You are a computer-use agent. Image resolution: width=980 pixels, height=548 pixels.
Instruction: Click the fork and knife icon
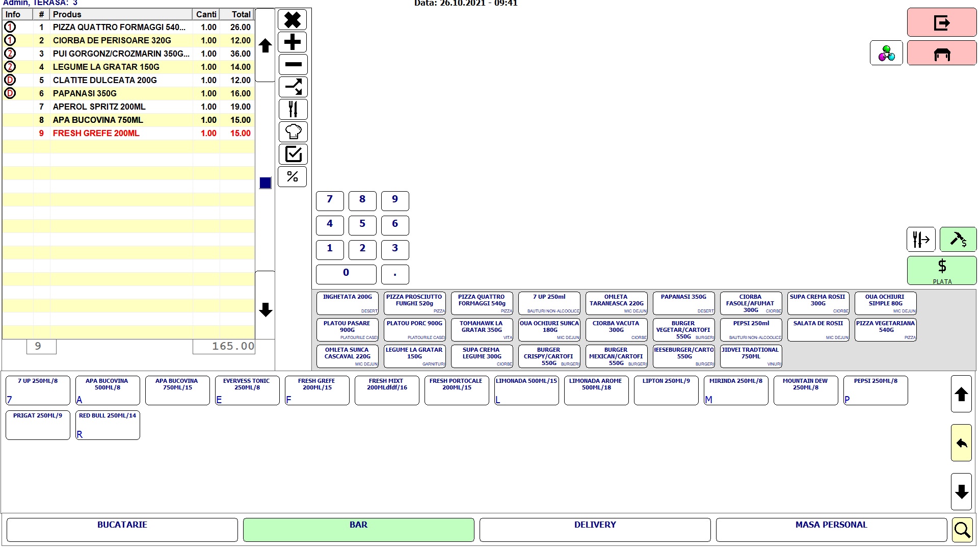293,110
